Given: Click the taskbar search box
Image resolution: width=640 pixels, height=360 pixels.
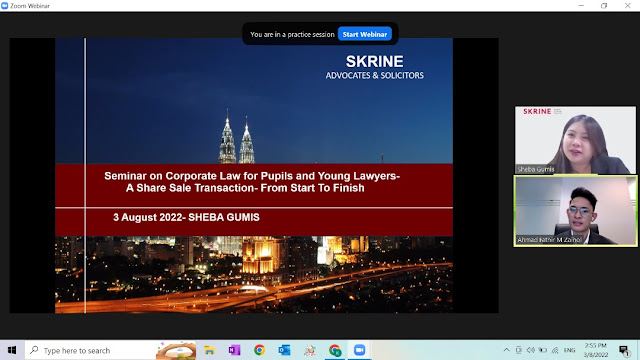Looking at the screenshot, I should (110, 350).
